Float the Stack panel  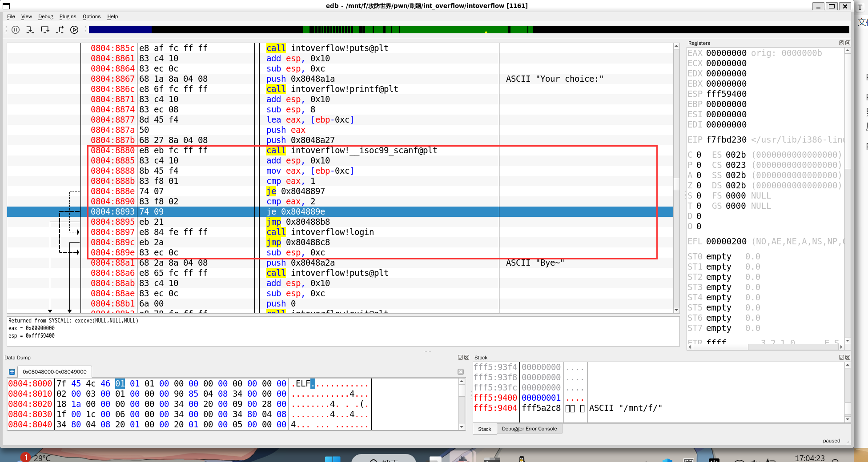pos(841,357)
